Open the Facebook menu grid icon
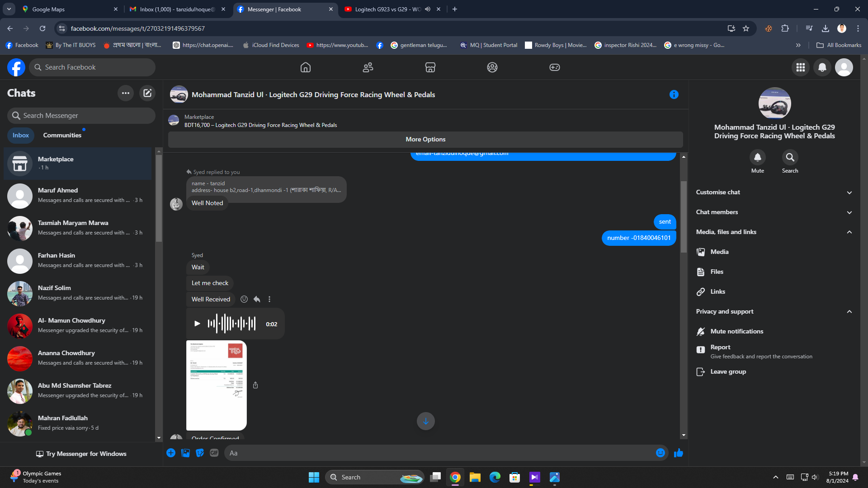The width and height of the screenshot is (868, 488). click(x=801, y=67)
